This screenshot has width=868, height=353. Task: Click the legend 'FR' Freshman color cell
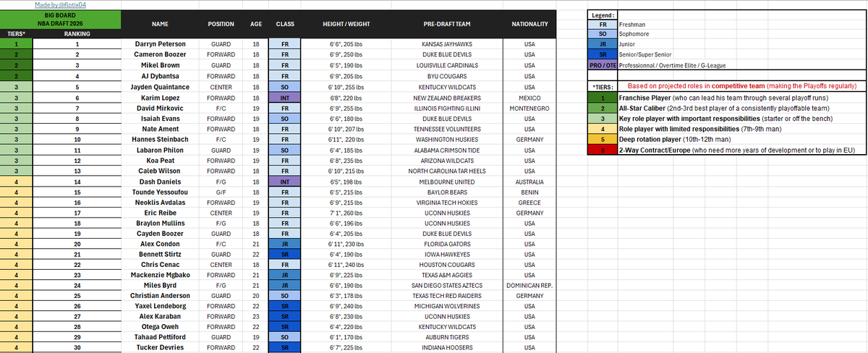[x=601, y=24]
